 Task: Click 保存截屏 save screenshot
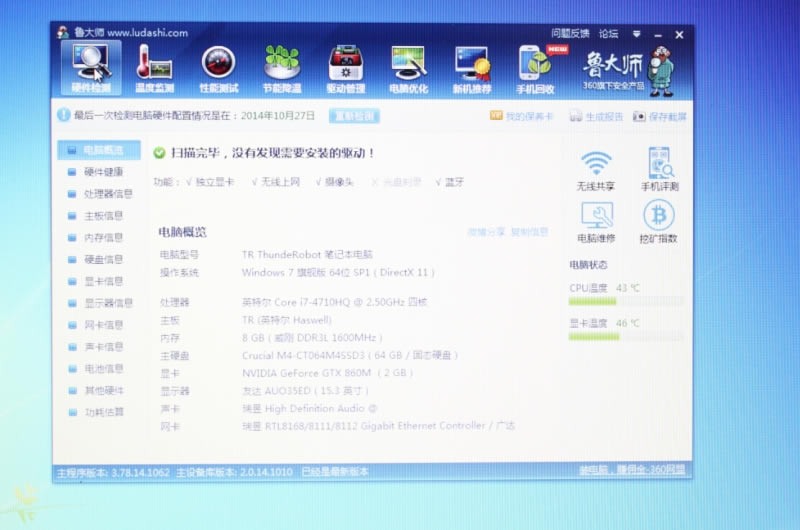pyautogui.click(x=660, y=117)
